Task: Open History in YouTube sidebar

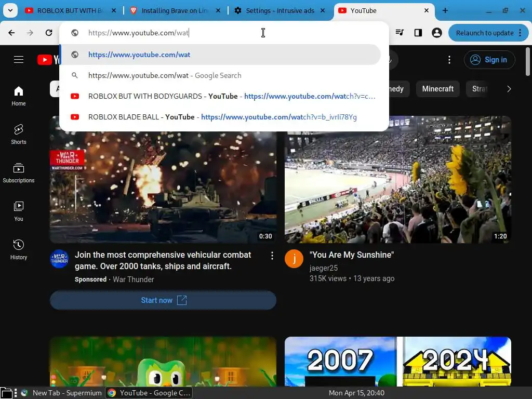Action: (19, 250)
